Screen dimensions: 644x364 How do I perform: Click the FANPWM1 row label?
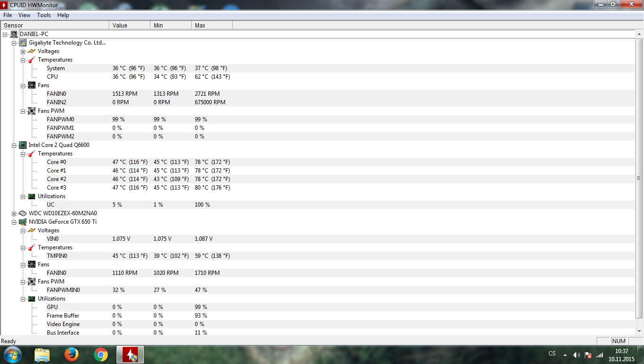point(61,128)
